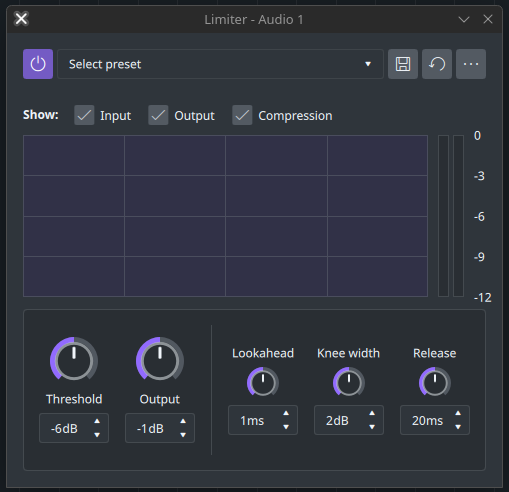Click the left level meter bar
Image resolution: width=509 pixels, height=492 pixels.
[443, 216]
